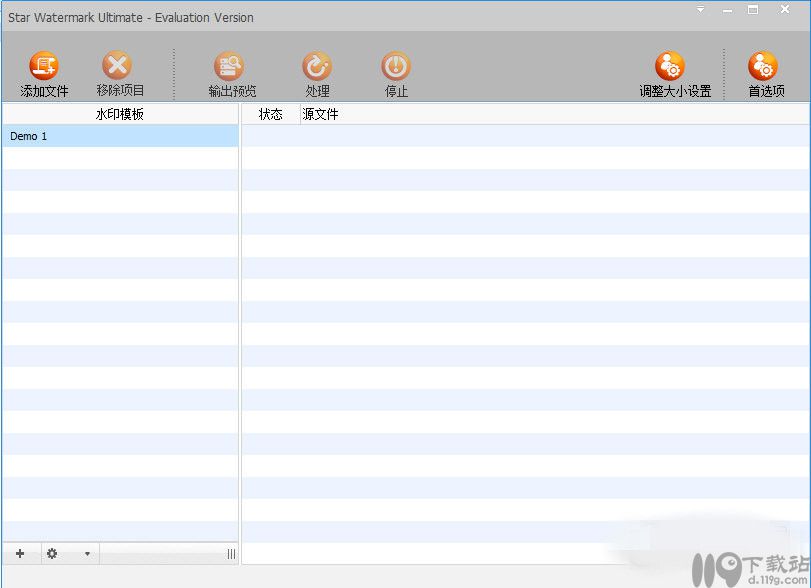The width and height of the screenshot is (811, 588).
Task: Click the 移除项目 (Remove Item) icon
Action: 117,65
